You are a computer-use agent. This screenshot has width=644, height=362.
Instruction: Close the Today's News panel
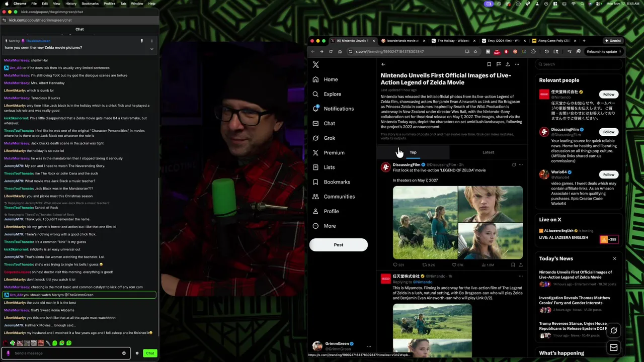click(614, 258)
